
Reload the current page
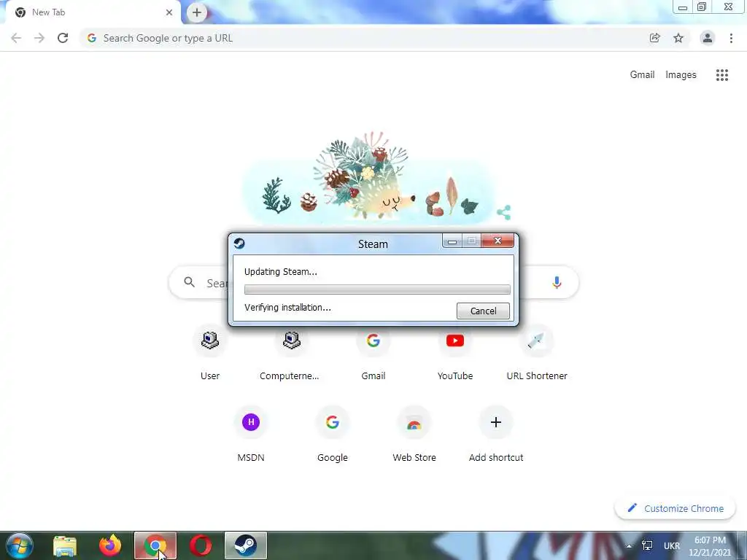[x=63, y=38]
